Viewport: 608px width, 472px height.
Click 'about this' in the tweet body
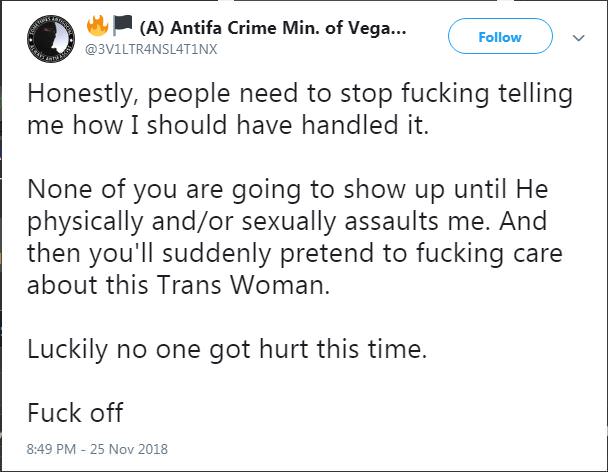pos(88,285)
